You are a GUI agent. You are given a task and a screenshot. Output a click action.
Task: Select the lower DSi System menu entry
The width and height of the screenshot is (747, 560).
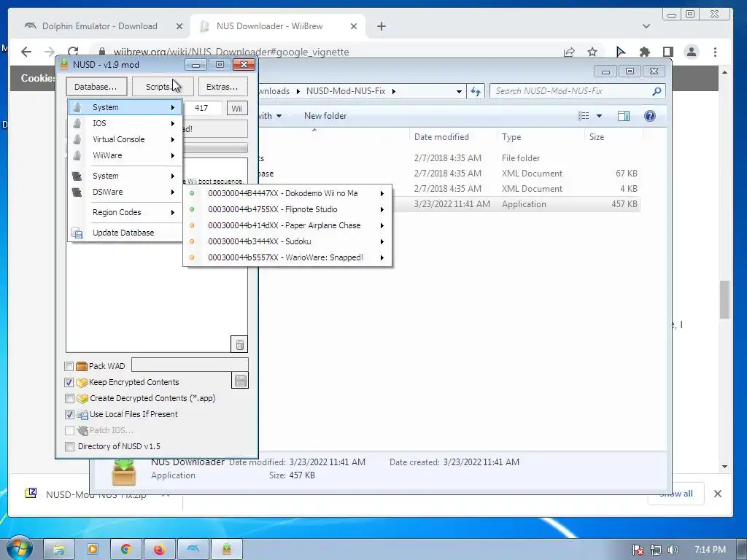(x=125, y=176)
